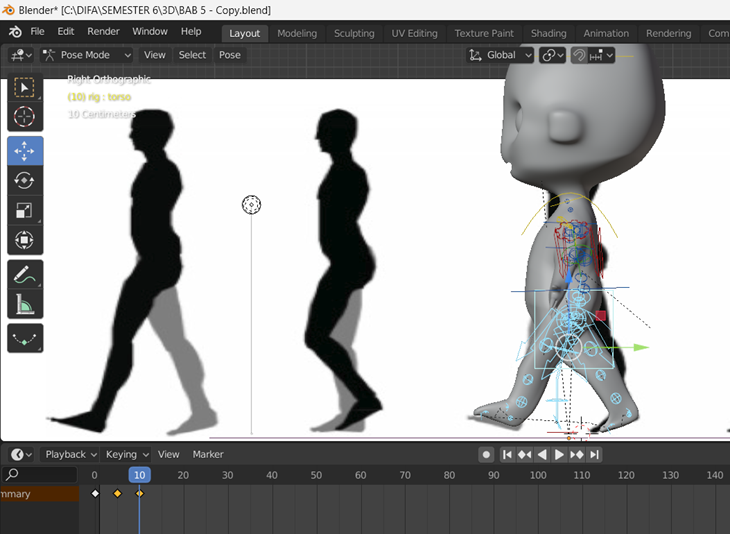Open the Help menu

click(x=191, y=32)
